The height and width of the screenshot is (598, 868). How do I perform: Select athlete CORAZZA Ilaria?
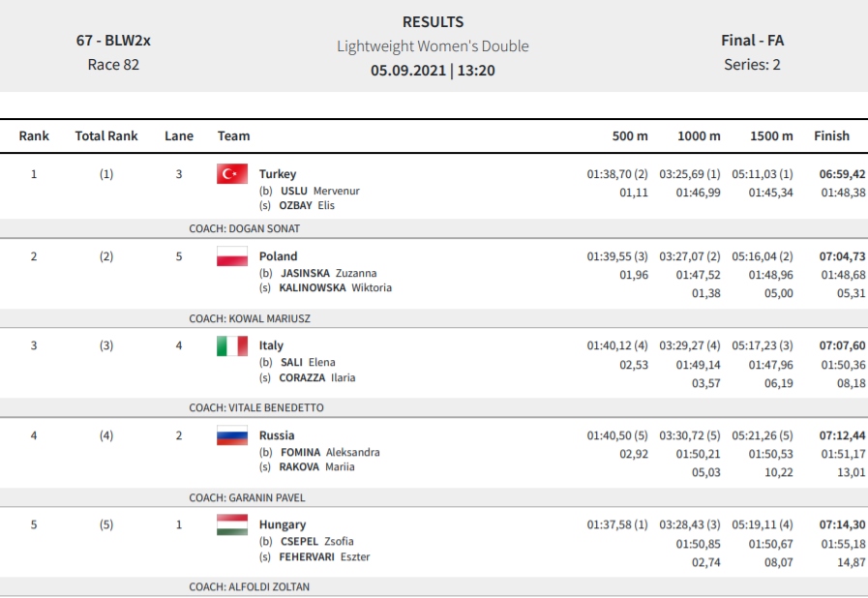click(317, 377)
